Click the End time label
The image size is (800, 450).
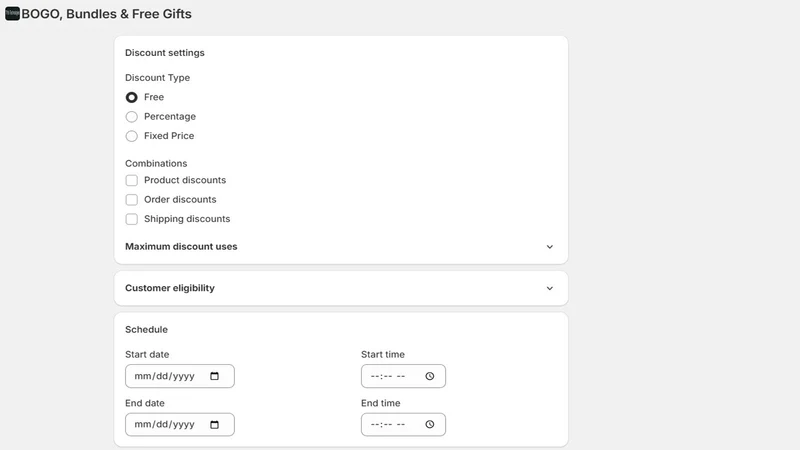pyautogui.click(x=381, y=403)
